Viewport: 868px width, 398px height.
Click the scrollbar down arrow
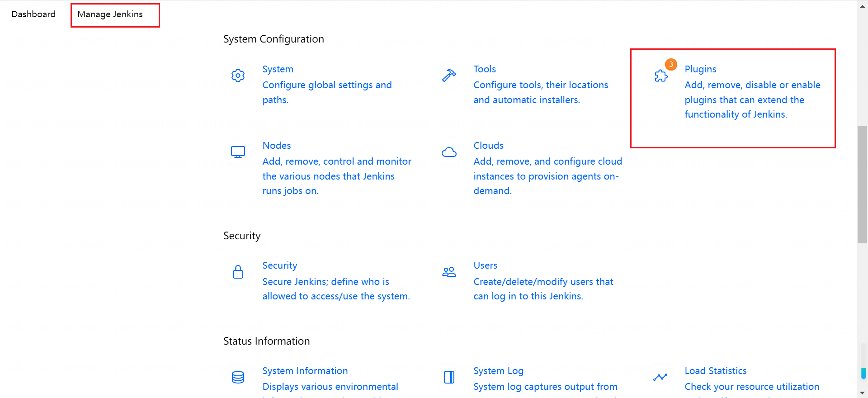(862, 393)
